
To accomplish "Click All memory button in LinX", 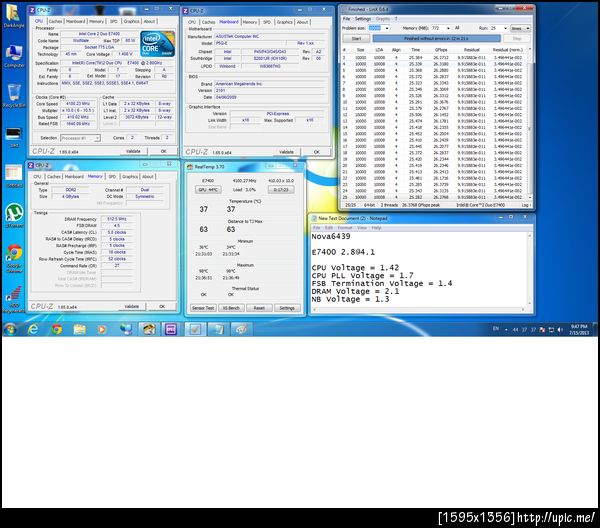I will pos(457,28).
